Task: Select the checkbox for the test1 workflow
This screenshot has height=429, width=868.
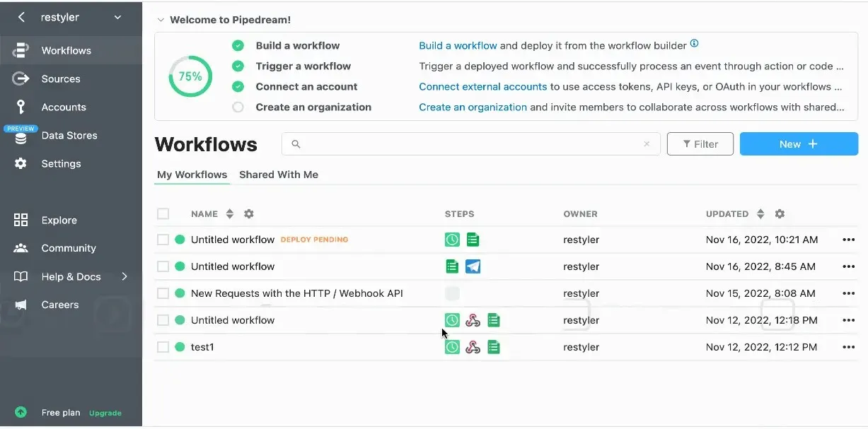Action: [x=162, y=346]
